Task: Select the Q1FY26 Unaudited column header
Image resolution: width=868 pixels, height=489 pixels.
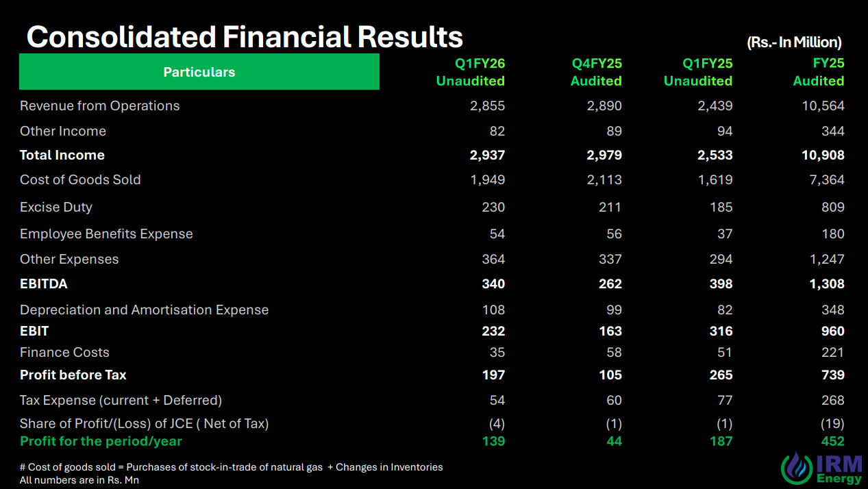Action: (x=471, y=72)
